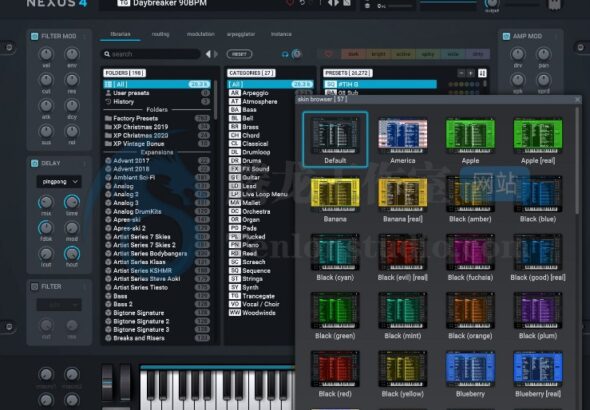Image resolution: width=590 pixels, height=410 pixels.
Task: Filter presets by the wide tag
Action: 453,54
